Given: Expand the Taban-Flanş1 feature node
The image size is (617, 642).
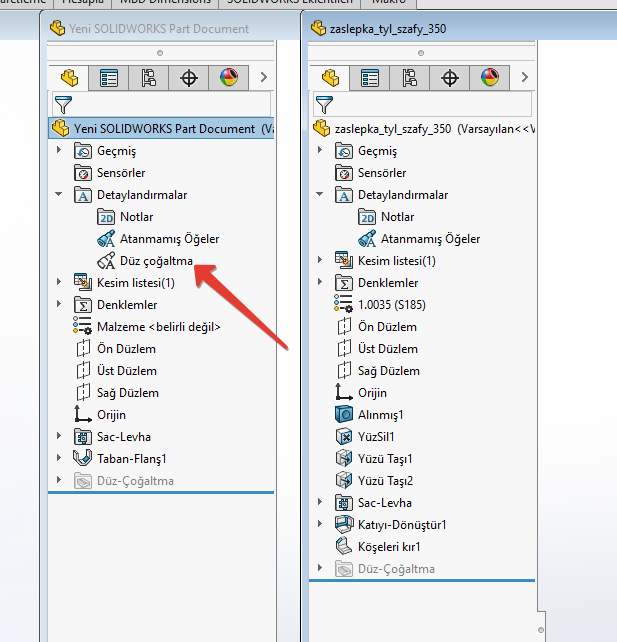Looking at the screenshot, I should coord(59,459).
